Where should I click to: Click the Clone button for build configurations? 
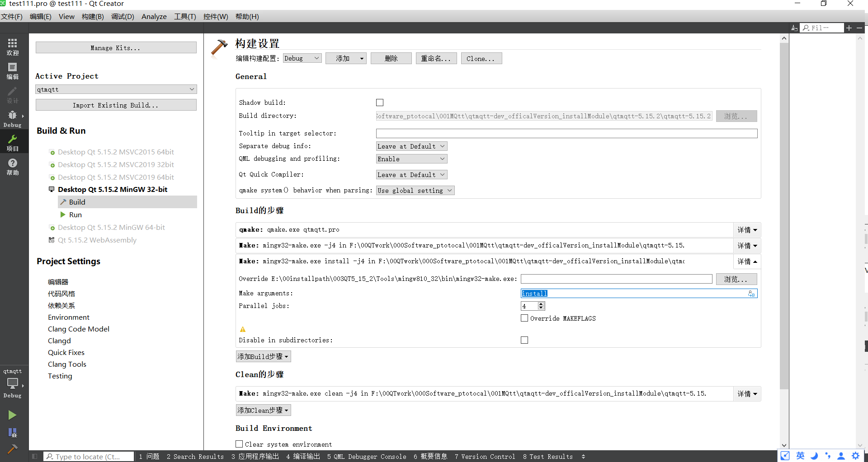pos(481,58)
